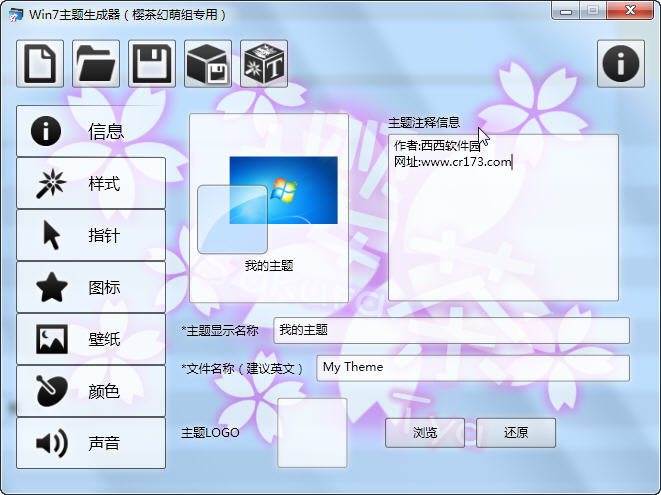Open the 壁纸 section
661x495 pixels.
91,339
